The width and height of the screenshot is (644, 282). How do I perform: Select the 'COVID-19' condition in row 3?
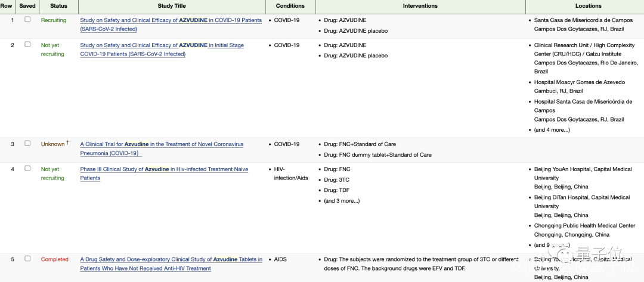[287, 144]
